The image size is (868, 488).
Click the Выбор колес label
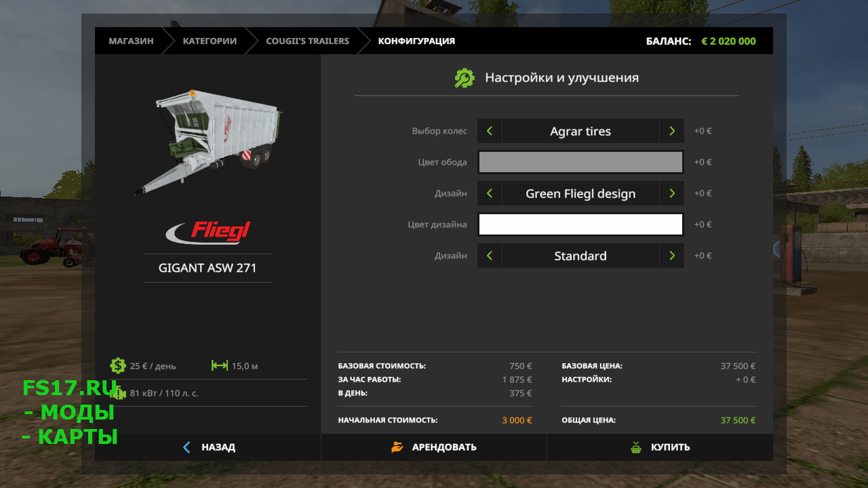tap(439, 131)
